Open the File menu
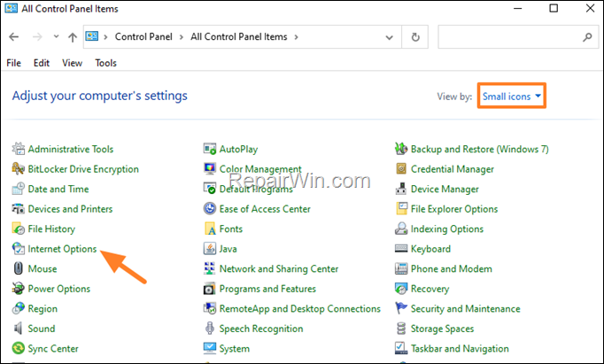Viewport: 604px width, 364px height. click(14, 63)
